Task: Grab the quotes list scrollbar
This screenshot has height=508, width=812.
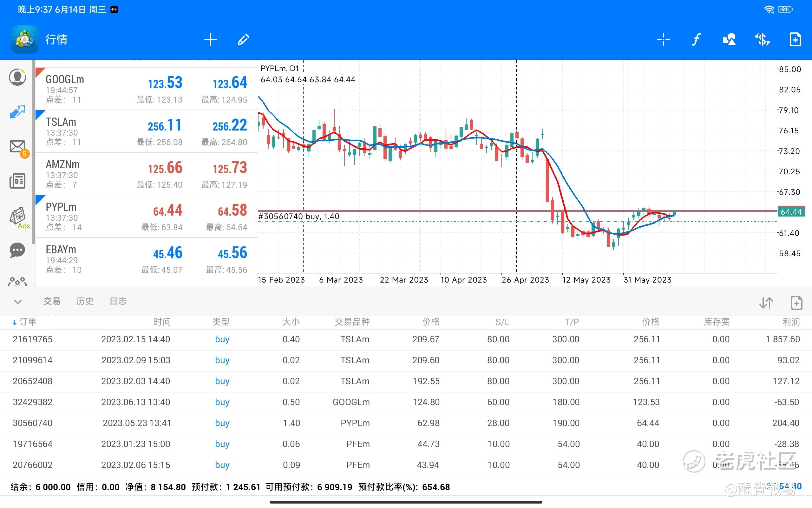Action: pos(34,152)
